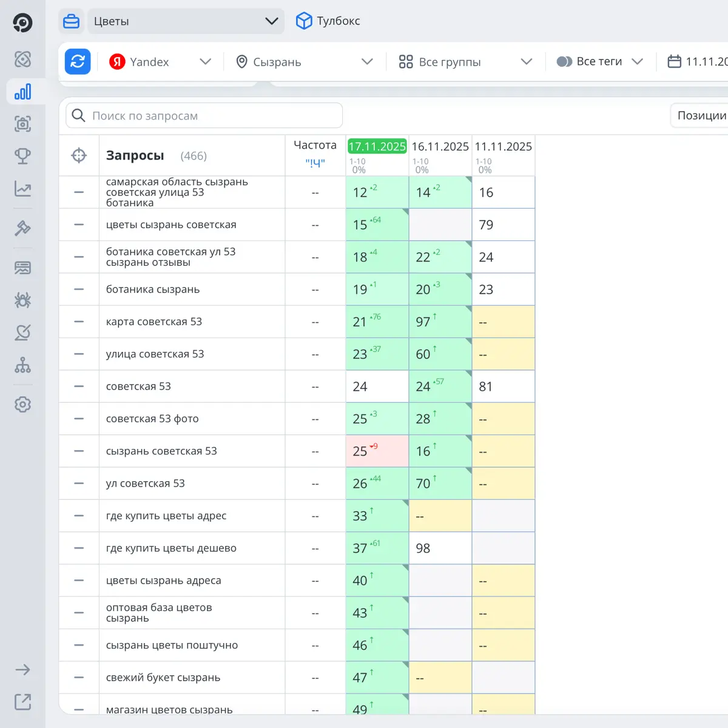Open the Тулбокс menu item
The height and width of the screenshot is (728, 728).
pyautogui.click(x=328, y=21)
